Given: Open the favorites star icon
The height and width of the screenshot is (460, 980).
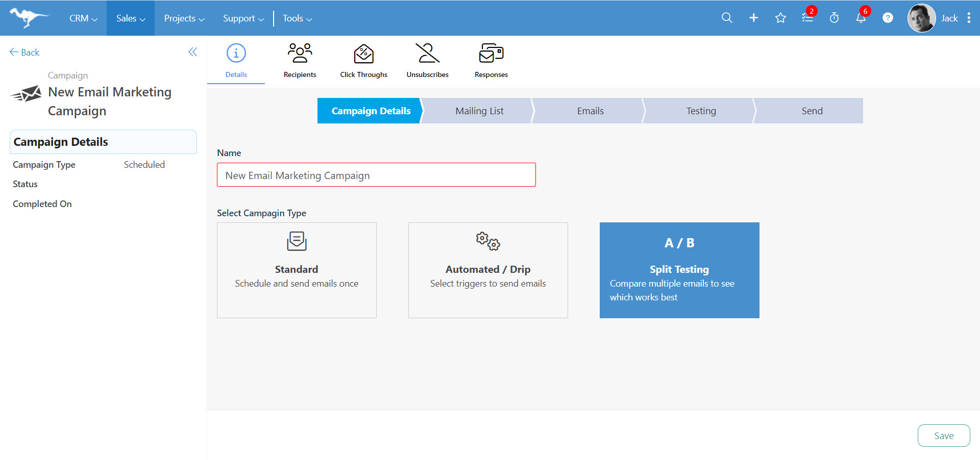Looking at the screenshot, I should coord(780,18).
